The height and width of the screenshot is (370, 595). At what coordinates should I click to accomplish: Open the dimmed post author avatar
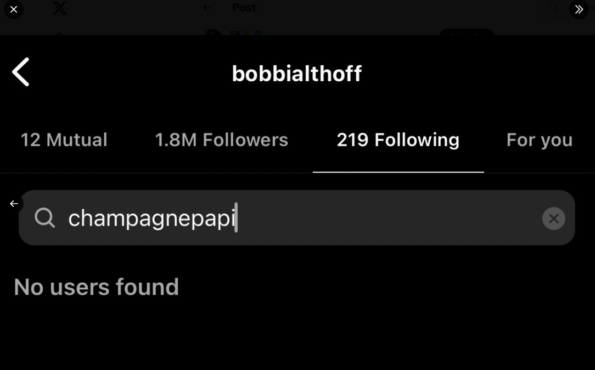[x=213, y=34]
